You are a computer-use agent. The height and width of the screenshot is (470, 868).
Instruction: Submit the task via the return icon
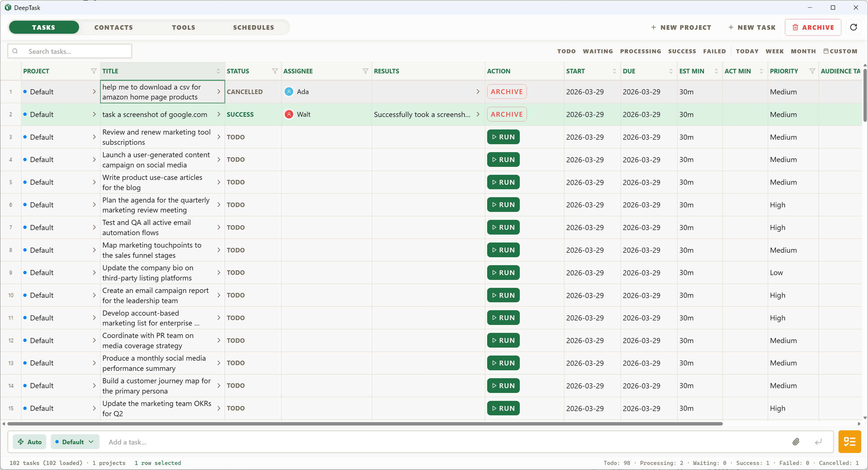point(818,442)
